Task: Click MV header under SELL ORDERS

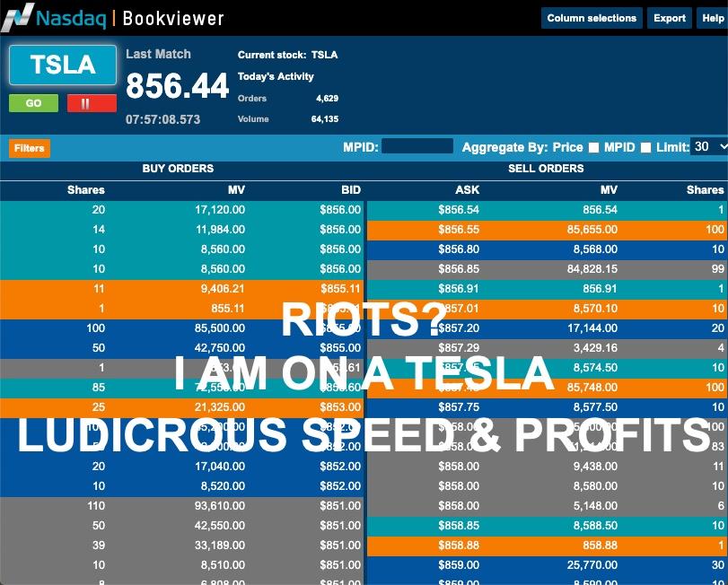Action: [x=609, y=189]
